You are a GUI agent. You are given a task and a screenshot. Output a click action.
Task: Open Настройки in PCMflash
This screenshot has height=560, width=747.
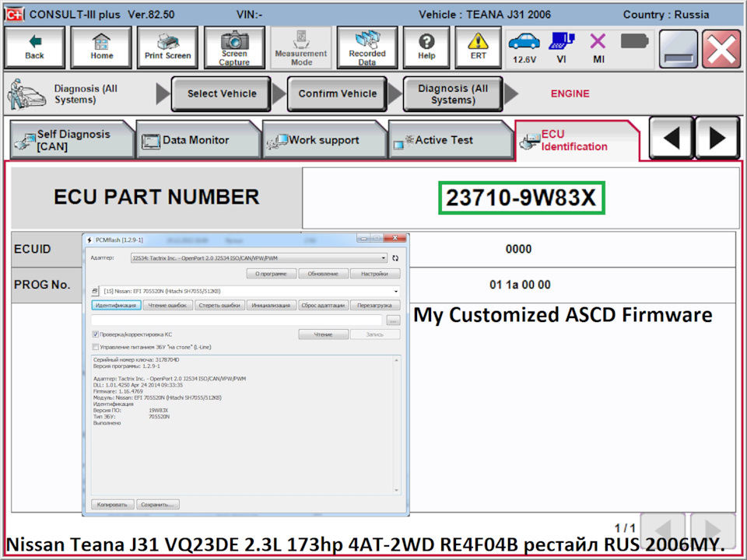(x=375, y=274)
